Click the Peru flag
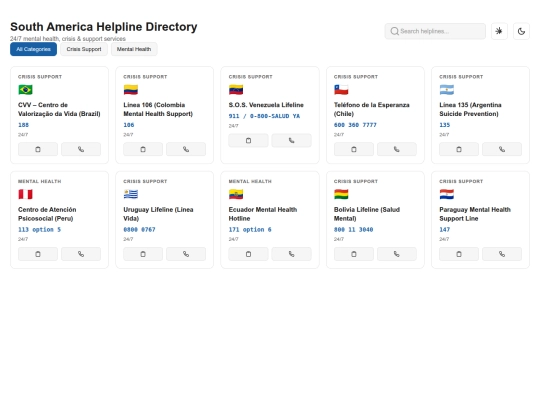 [25, 195]
